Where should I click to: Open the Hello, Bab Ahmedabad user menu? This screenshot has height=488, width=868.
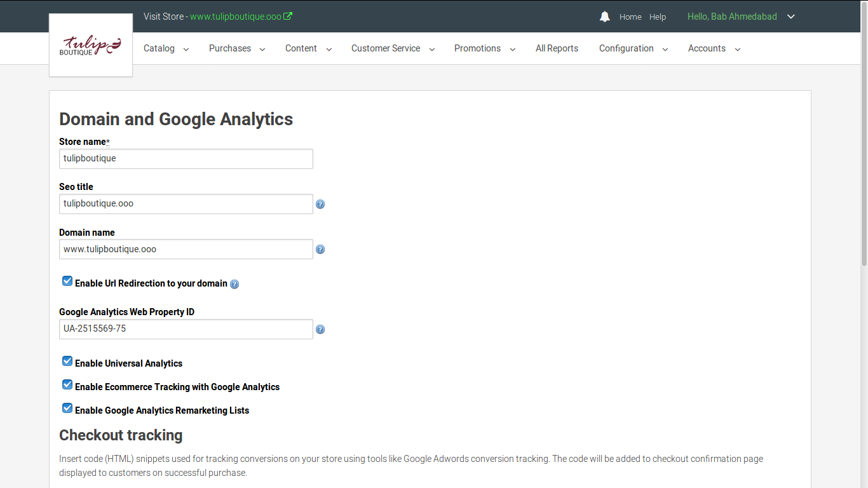tap(741, 17)
